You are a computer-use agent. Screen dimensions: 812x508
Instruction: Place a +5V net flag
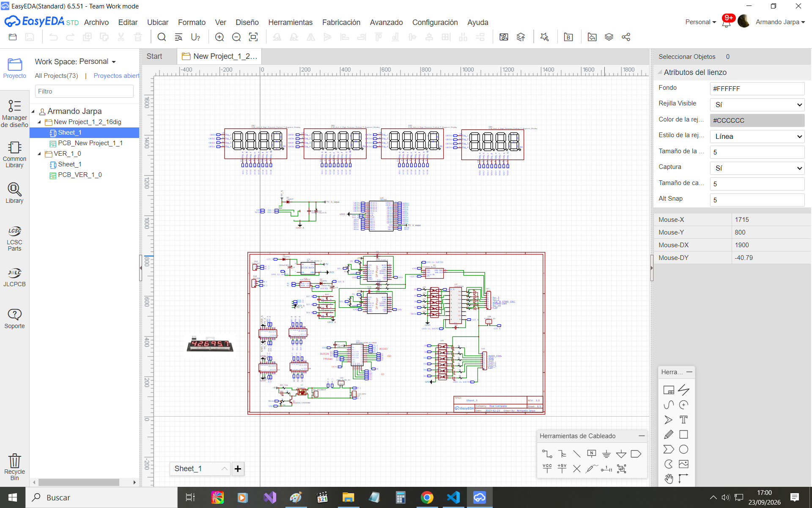point(562,468)
